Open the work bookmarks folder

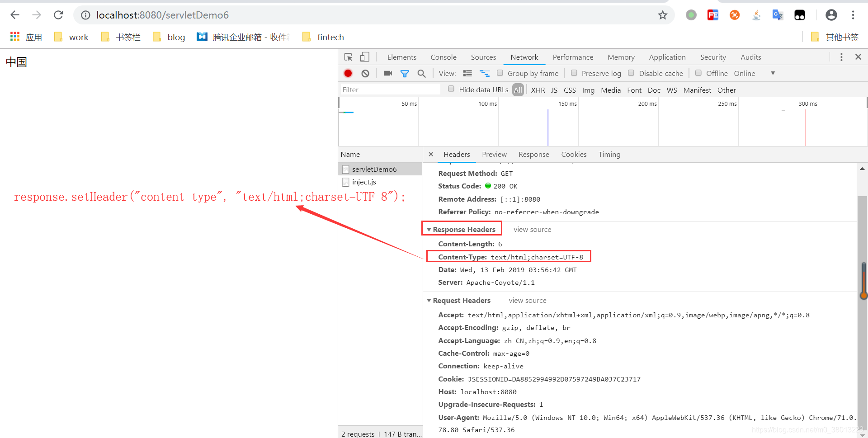pyautogui.click(x=71, y=37)
